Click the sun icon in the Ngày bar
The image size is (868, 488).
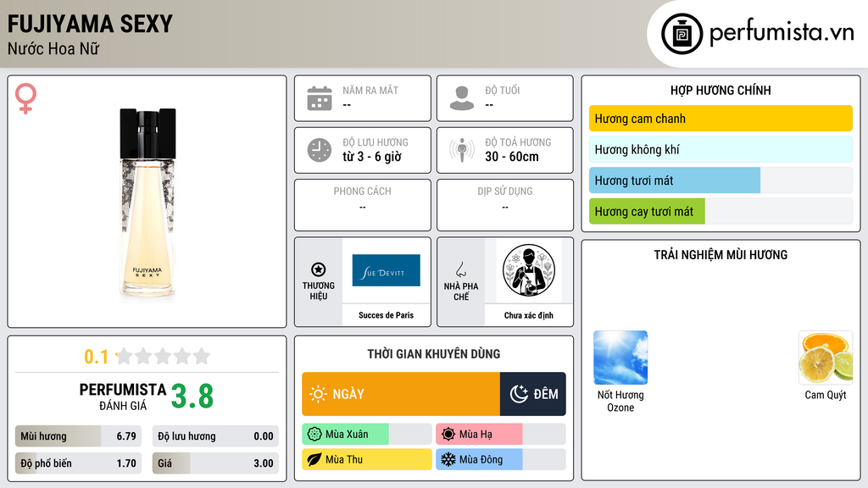(x=318, y=394)
